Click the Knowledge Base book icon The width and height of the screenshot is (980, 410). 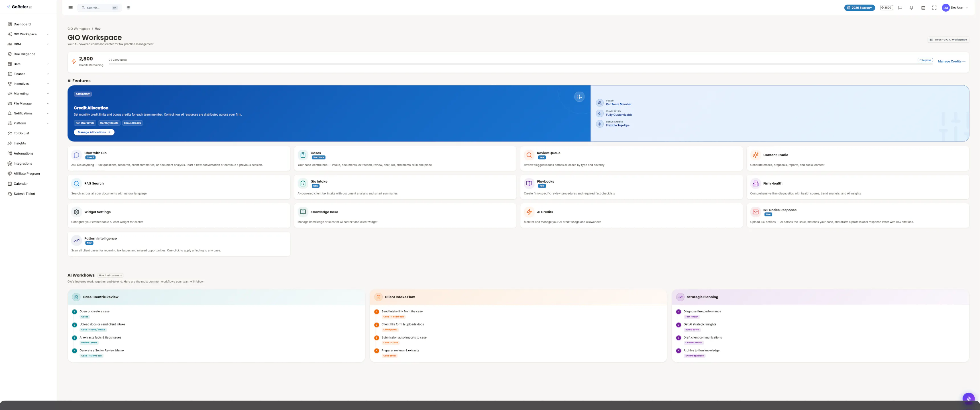303,212
